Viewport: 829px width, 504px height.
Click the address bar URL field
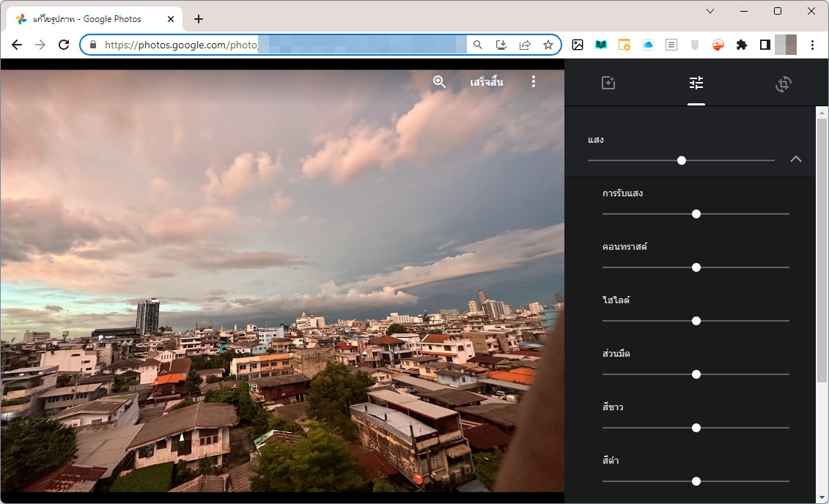[279, 45]
